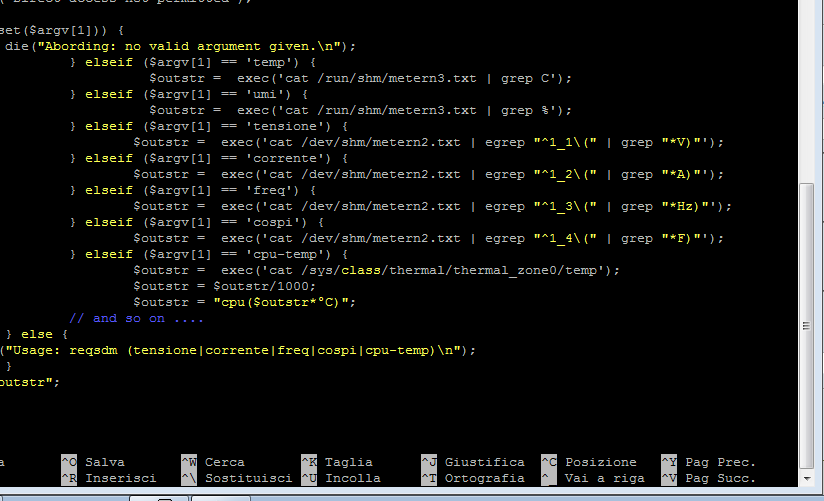
Task: Click the "*A)" grep pattern
Action: click(x=681, y=175)
